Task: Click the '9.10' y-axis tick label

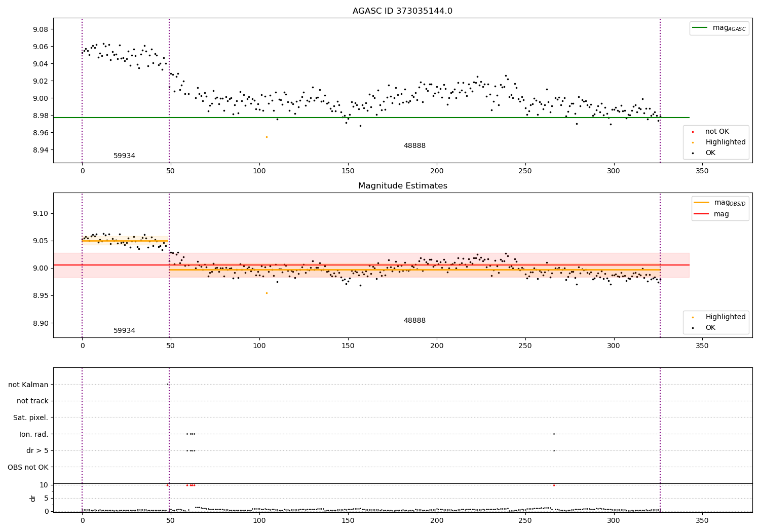Action: 40,214
